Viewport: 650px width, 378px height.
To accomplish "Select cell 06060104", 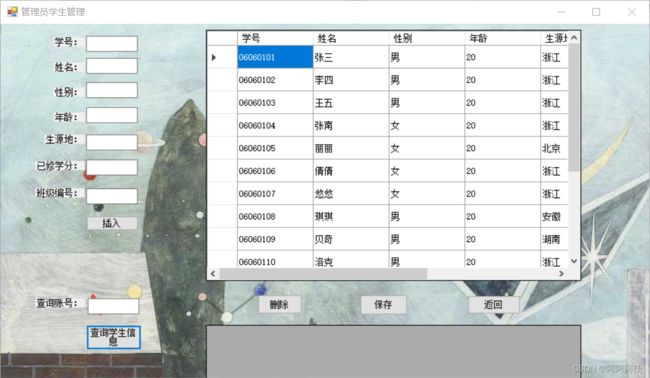I will coord(275,125).
